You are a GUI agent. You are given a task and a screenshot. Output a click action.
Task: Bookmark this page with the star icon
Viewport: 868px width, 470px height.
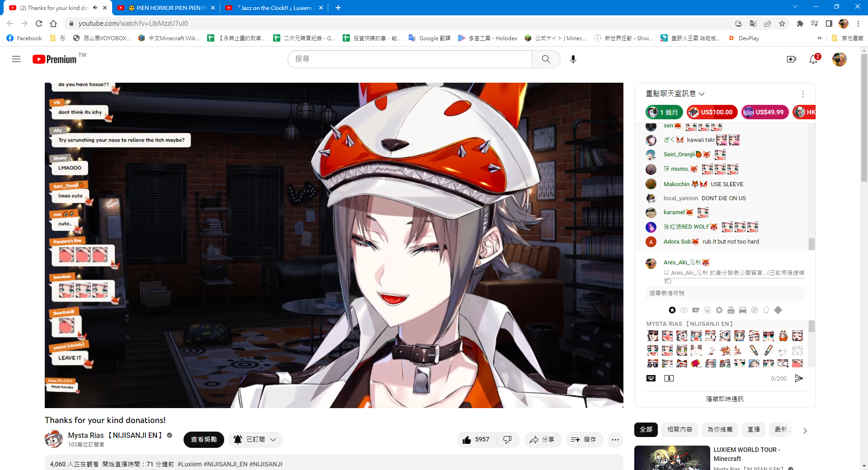[782, 23]
